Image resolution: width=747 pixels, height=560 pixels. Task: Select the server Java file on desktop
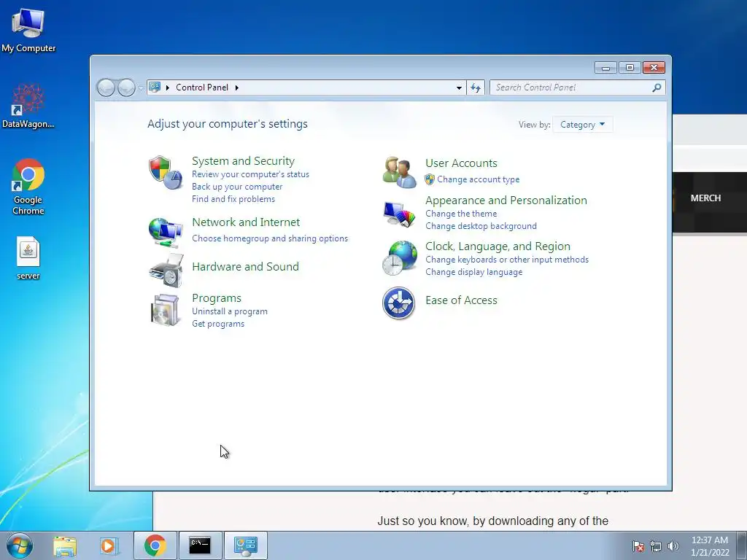tap(28, 257)
